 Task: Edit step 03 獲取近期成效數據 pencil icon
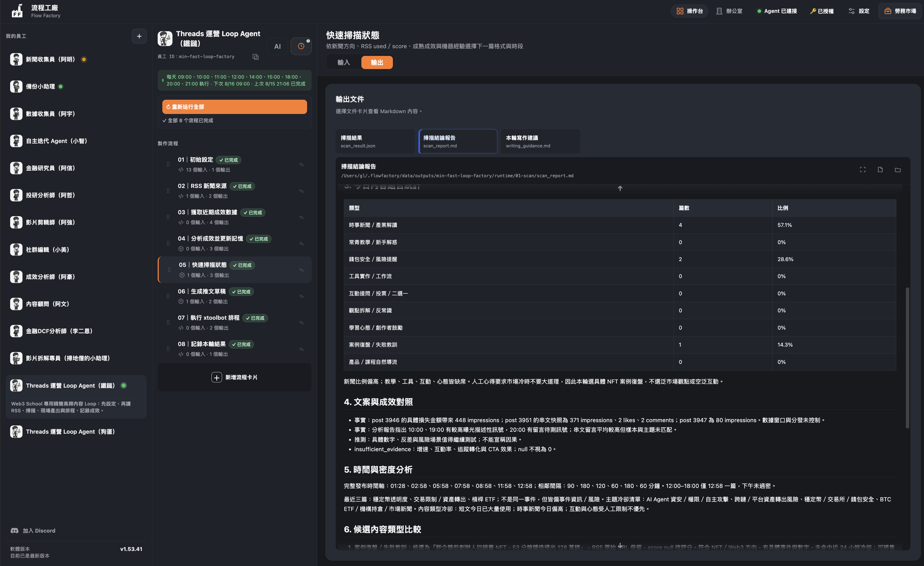[302, 217]
